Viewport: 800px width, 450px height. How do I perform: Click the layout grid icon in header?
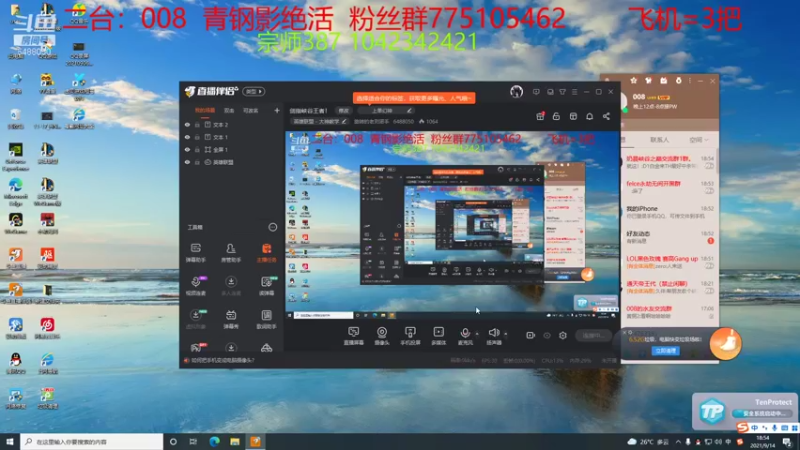click(x=573, y=116)
